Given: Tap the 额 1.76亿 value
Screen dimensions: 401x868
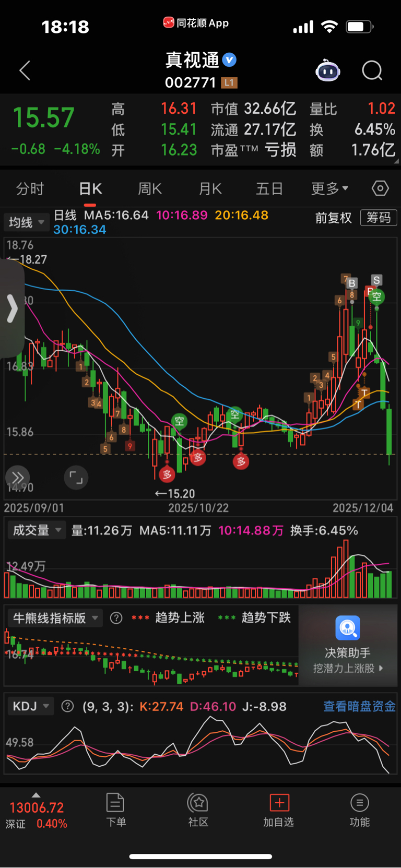Looking at the screenshot, I should pos(352,150).
